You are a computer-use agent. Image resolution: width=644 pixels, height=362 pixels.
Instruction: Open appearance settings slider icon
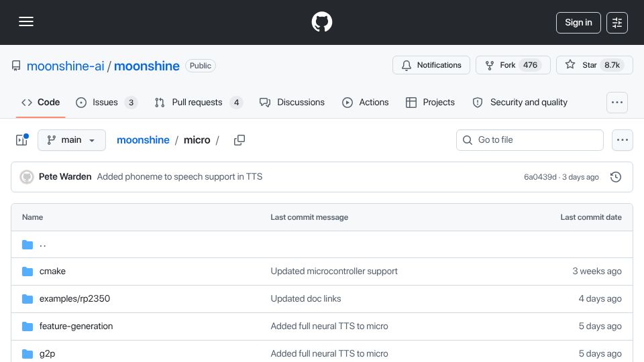pos(617,23)
